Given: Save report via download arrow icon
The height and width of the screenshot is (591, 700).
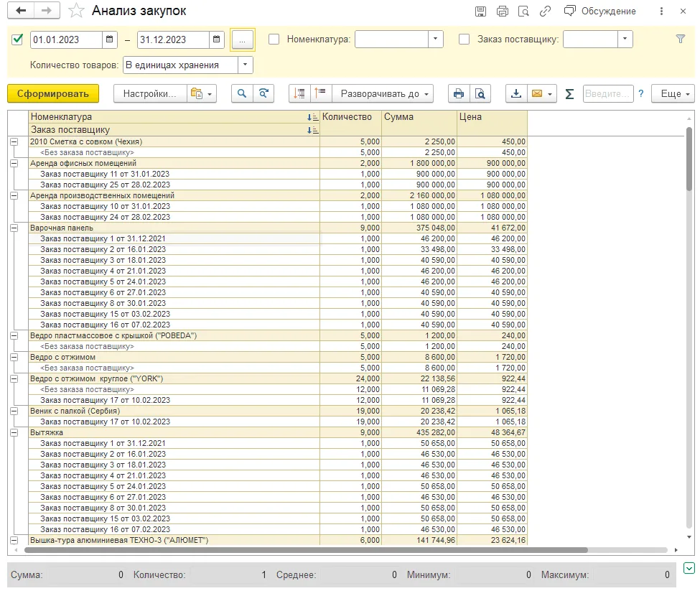Looking at the screenshot, I should (x=516, y=94).
